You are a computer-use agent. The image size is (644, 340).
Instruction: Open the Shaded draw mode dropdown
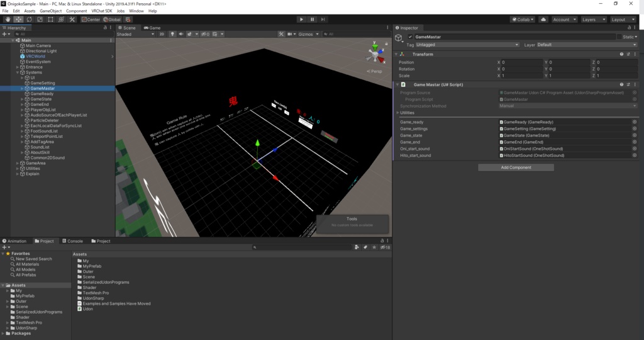[136, 34]
